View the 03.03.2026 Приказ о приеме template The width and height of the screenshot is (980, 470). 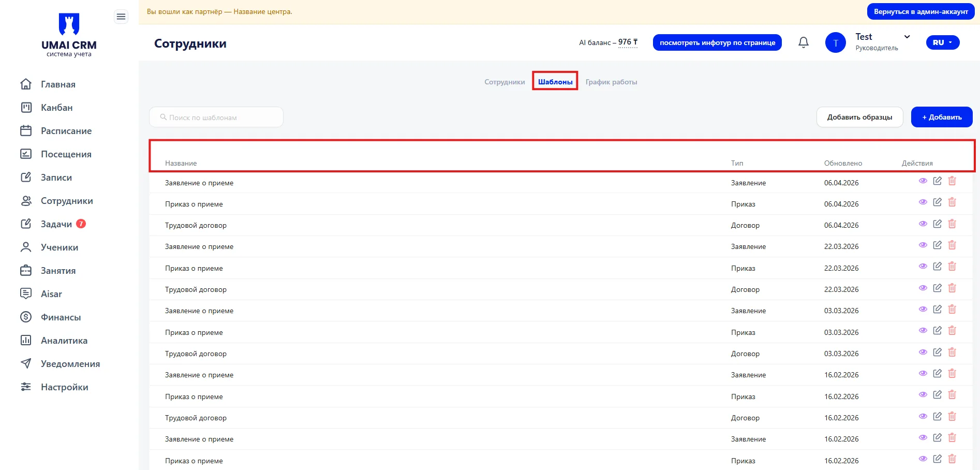point(923,330)
